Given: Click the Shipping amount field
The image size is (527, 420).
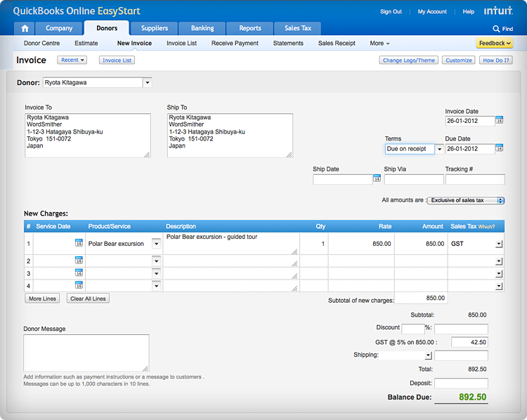Looking at the screenshot, I should tap(461, 355).
